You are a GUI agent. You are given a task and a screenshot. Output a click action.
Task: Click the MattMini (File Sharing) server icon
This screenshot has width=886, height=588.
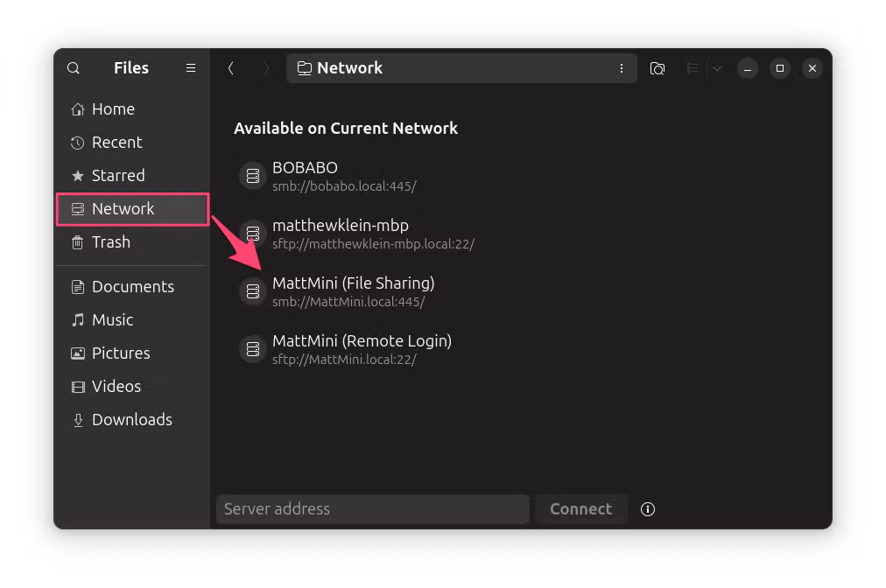[252, 291]
